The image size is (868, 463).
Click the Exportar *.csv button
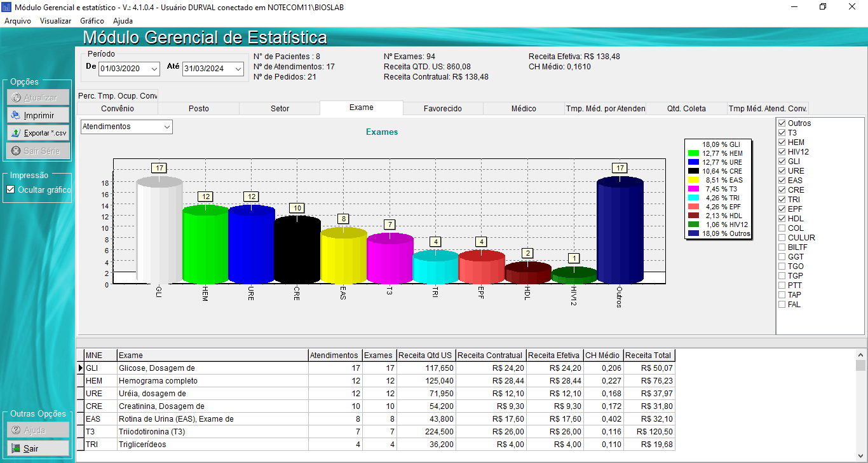(x=38, y=133)
